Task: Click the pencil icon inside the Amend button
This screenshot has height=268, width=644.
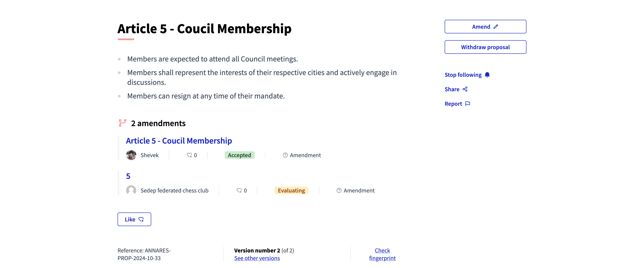Action: tap(496, 26)
